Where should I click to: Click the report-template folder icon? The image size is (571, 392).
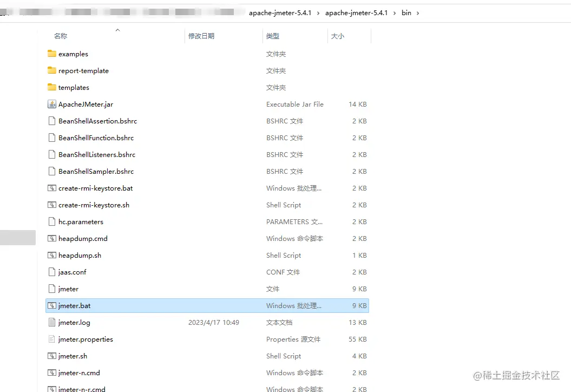click(x=52, y=70)
